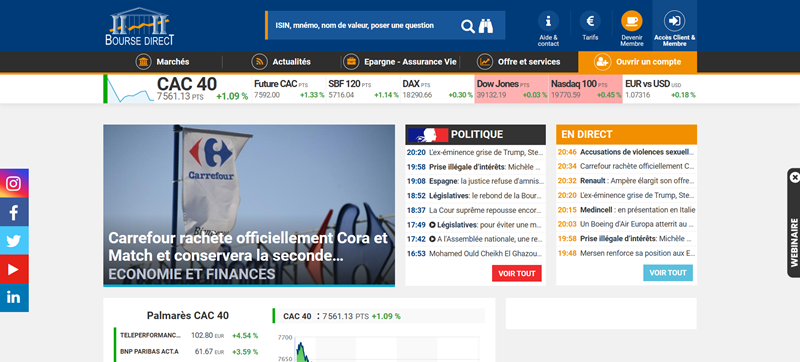Select the Future CAC ticker quote
Screen dimensions: 800x362
pos(289,89)
